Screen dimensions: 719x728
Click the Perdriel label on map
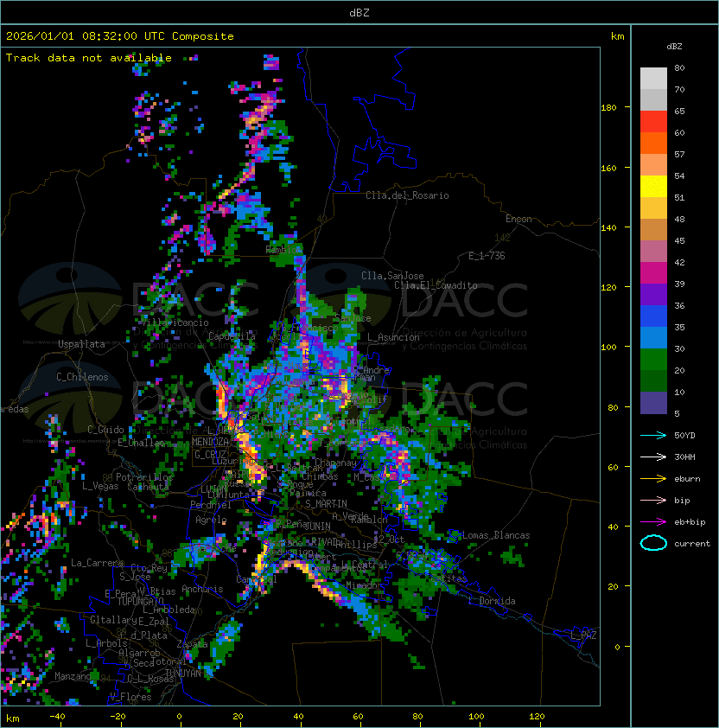(210, 505)
